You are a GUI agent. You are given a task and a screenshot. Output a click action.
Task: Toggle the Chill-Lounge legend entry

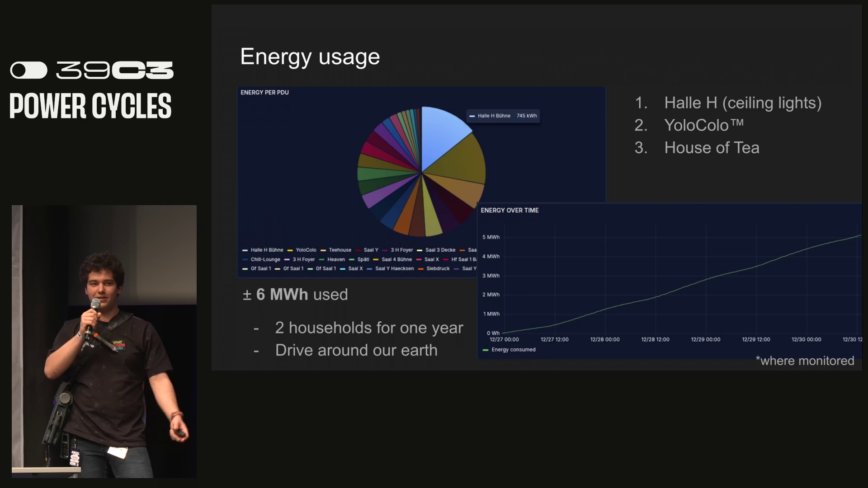point(265,260)
